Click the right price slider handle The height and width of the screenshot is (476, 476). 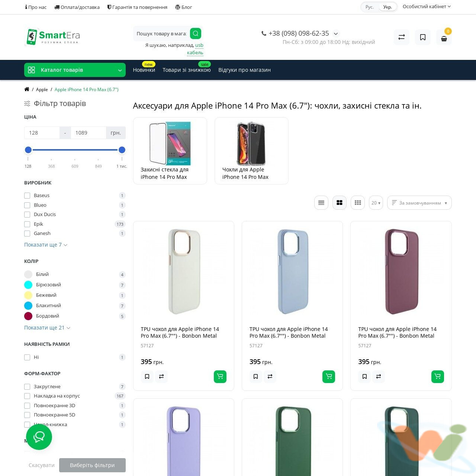[x=122, y=150]
